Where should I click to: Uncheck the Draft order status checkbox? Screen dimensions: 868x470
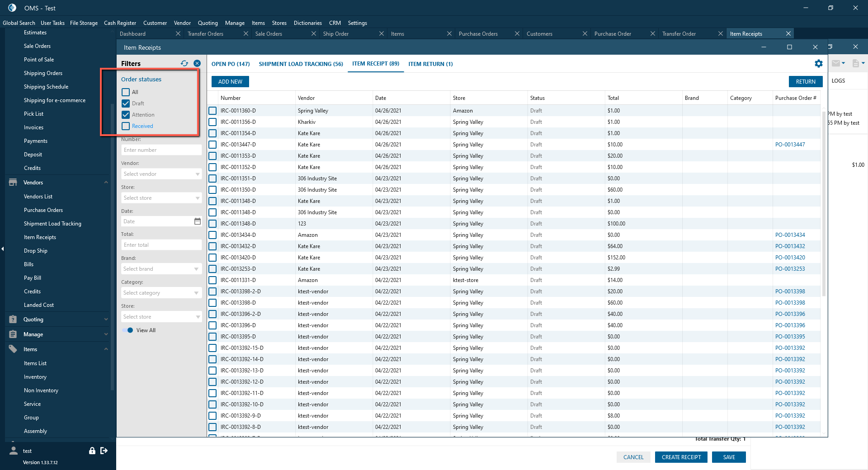pos(126,103)
